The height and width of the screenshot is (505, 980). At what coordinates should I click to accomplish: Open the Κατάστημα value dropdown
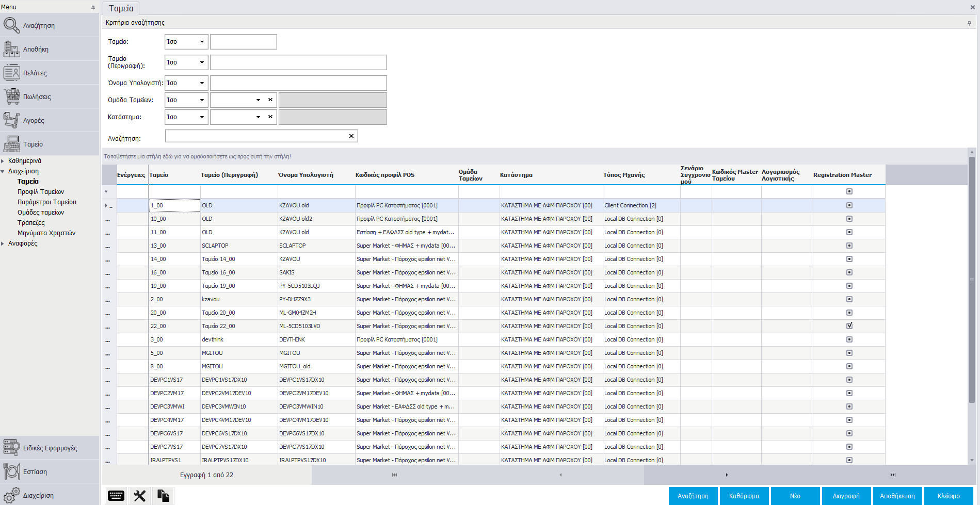(258, 117)
